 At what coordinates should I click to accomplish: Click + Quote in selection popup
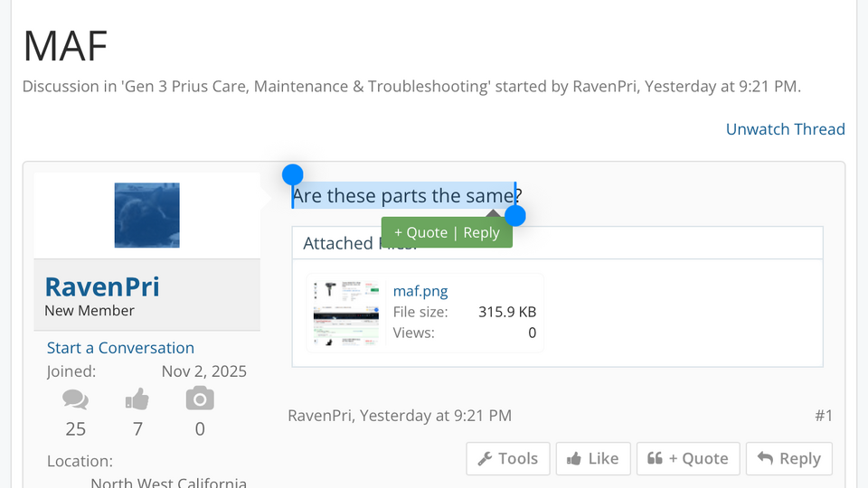(x=420, y=232)
